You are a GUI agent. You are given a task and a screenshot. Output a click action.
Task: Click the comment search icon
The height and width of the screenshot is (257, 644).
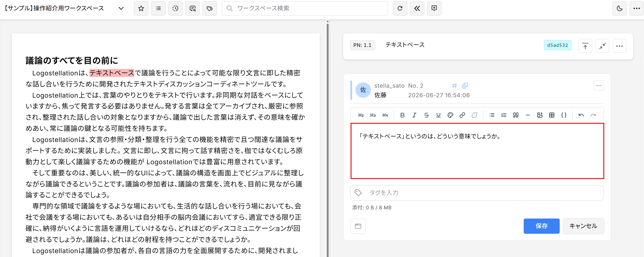192,8
